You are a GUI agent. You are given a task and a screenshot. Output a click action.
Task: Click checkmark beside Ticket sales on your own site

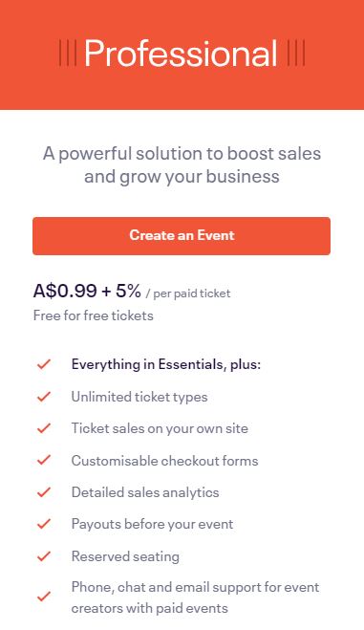point(44,428)
